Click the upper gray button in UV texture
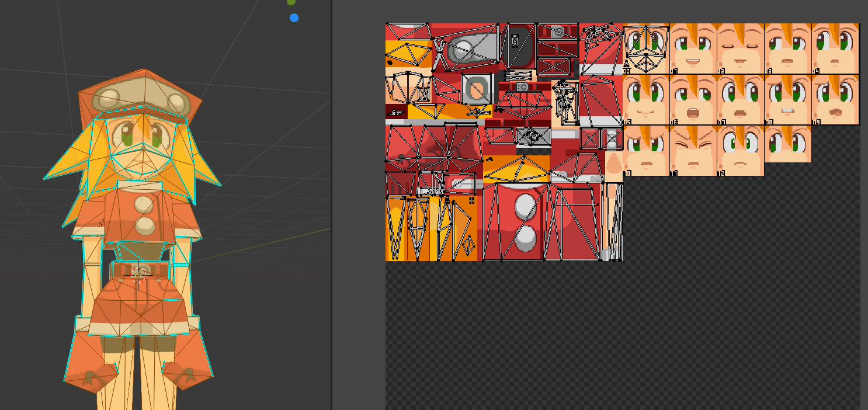The image size is (868, 410). 526,206
